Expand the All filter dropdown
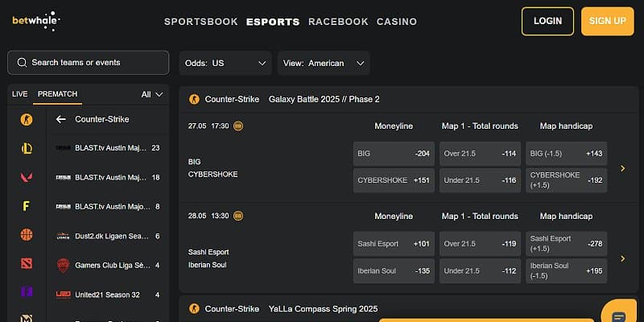The height and width of the screenshot is (322, 644). 152,94
